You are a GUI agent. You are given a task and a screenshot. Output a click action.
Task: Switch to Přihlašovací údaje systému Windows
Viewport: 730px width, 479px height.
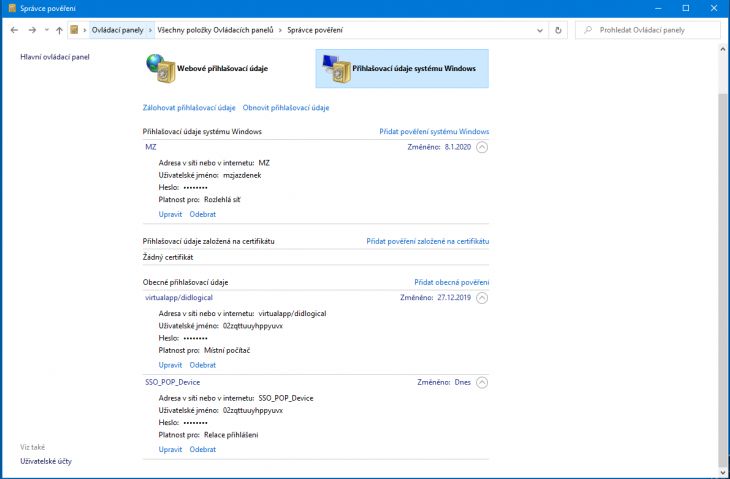pos(402,68)
